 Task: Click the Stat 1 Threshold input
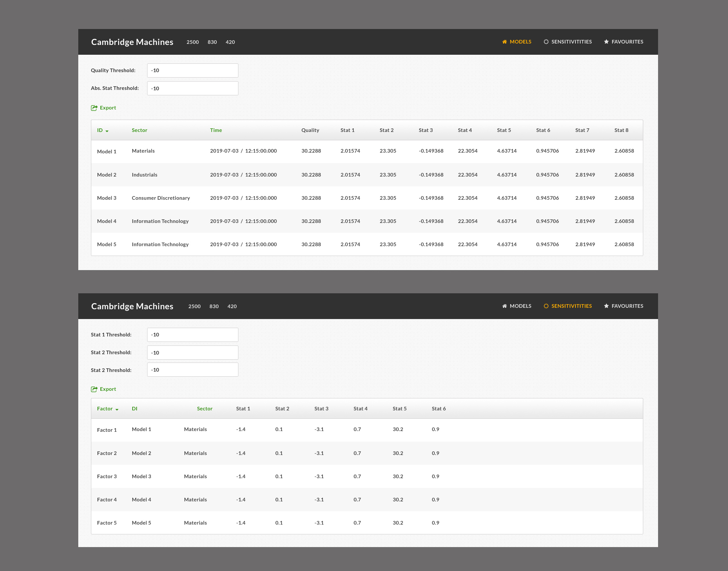[x=192, y=335]
